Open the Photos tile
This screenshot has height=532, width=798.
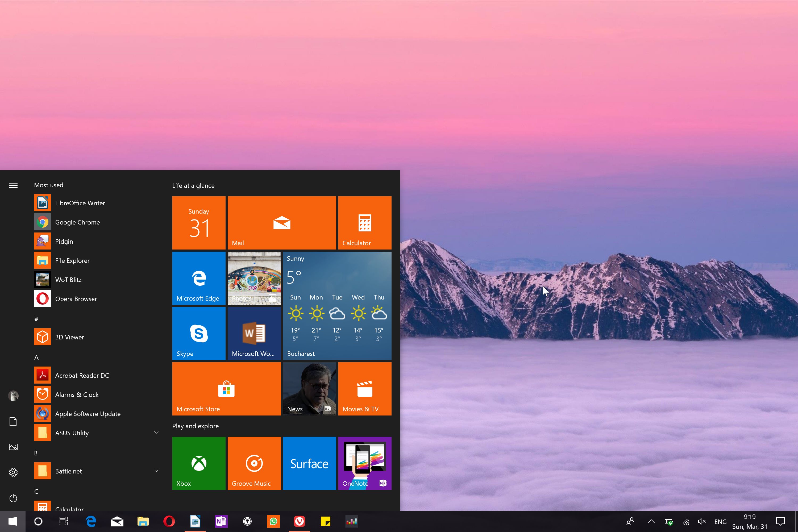tap(254, 278)
